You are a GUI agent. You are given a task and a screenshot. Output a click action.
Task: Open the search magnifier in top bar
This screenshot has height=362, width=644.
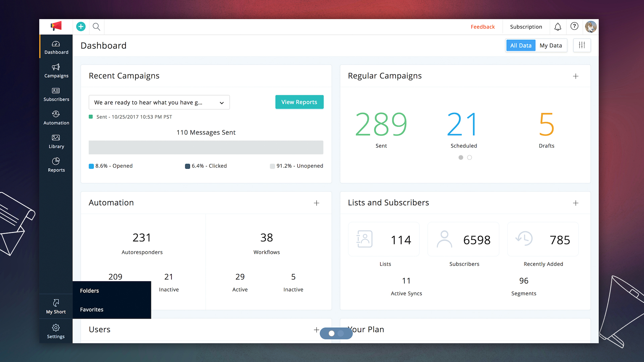pyautogui.click(x=96, y=26)
